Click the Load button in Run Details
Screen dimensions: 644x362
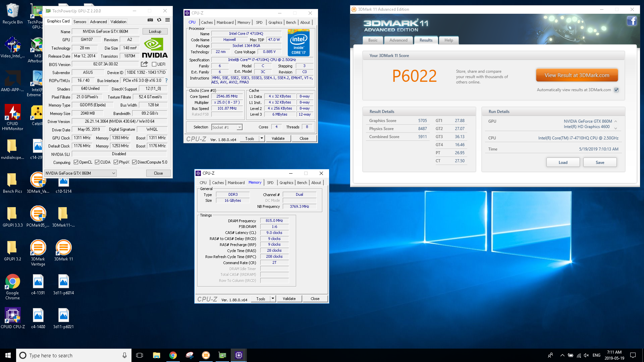pyautogui.click(x=563, y=163)
